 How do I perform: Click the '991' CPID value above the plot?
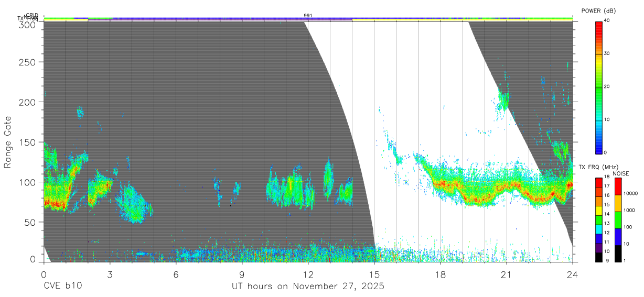point(308,16)
